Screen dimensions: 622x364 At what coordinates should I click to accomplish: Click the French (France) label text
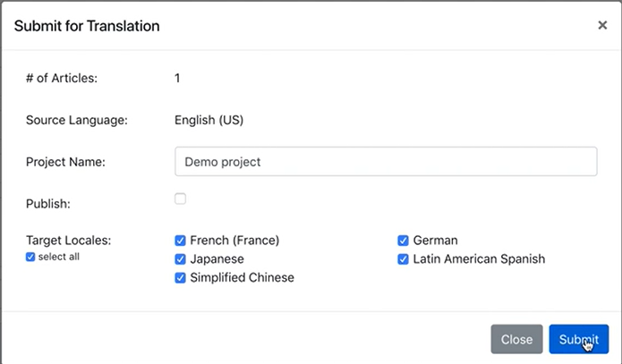click(x=234, y=241)
